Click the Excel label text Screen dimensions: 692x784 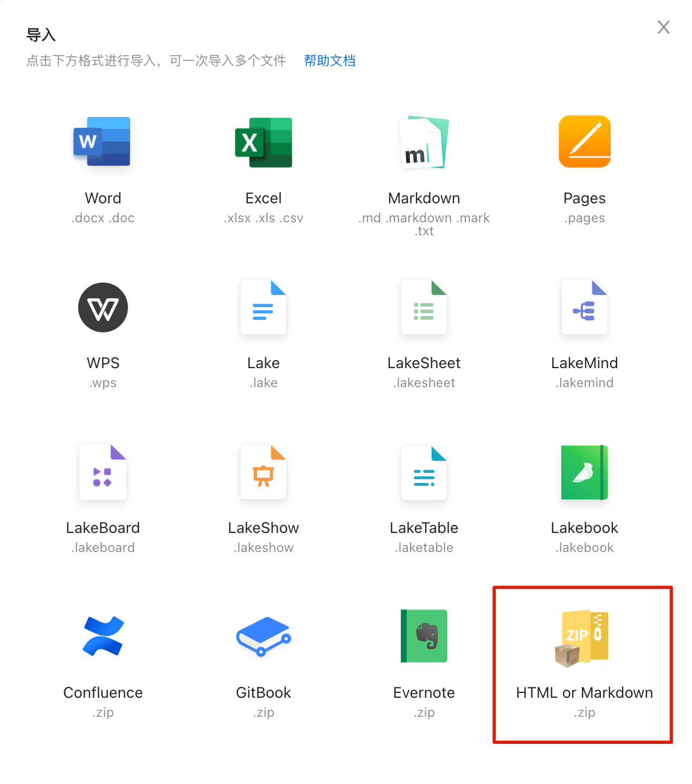click(x=264, y=198)
